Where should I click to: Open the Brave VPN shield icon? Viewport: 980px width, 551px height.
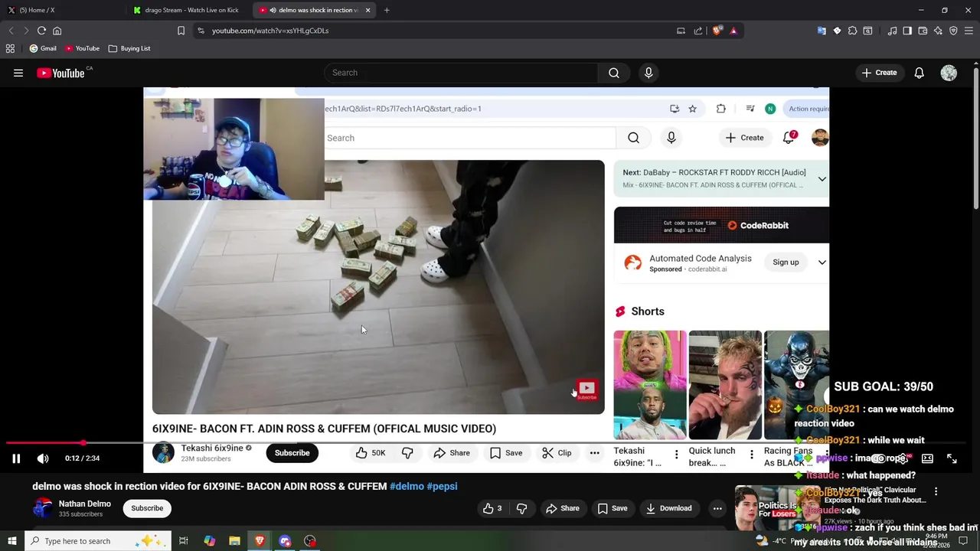pyautogui.click(x=953, y=31)
